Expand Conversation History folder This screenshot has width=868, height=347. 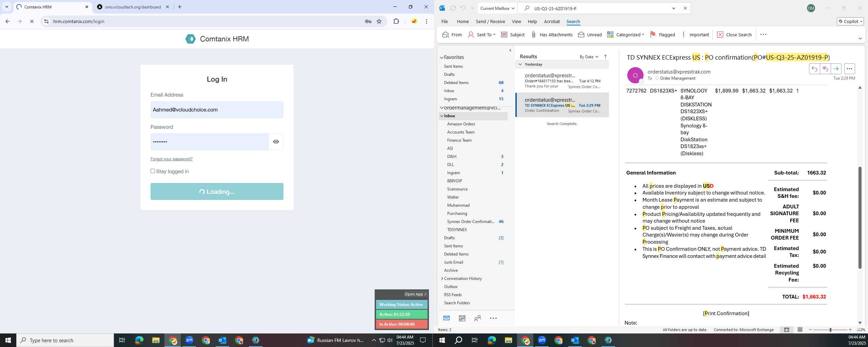pos(442,279)
